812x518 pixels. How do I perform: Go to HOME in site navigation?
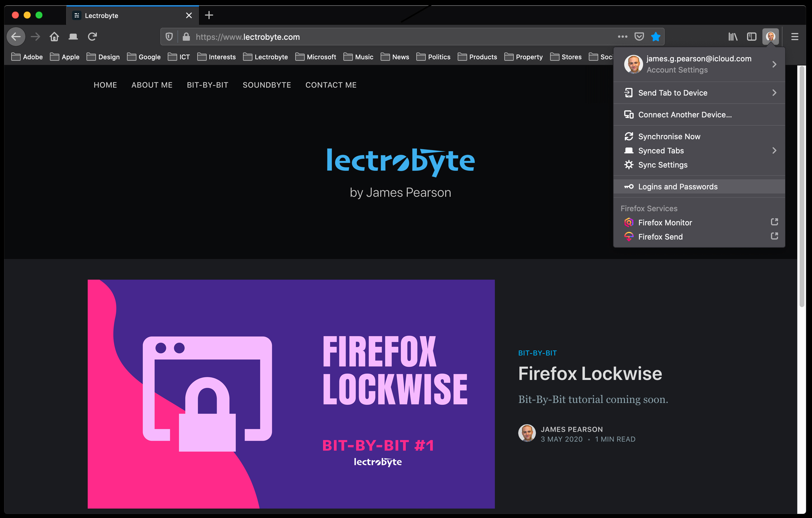(x=105, y=85)
